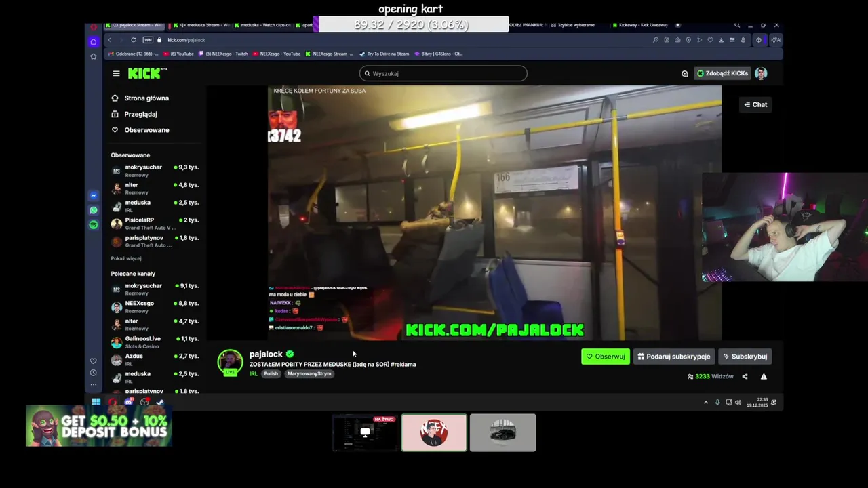
Task: Switch to the pajalock Stream tab
Action: pos(136,25)
